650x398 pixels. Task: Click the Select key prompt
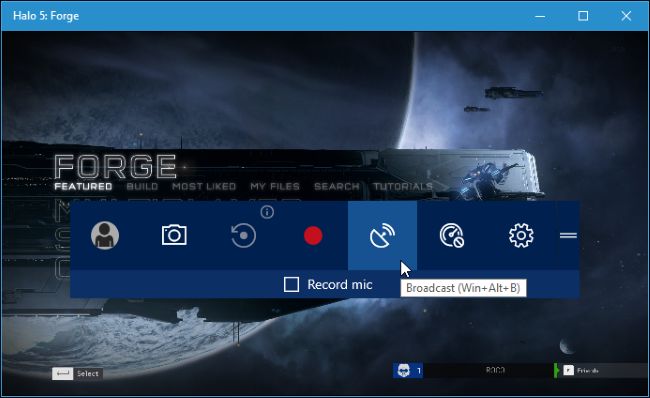tap(77, 374)
